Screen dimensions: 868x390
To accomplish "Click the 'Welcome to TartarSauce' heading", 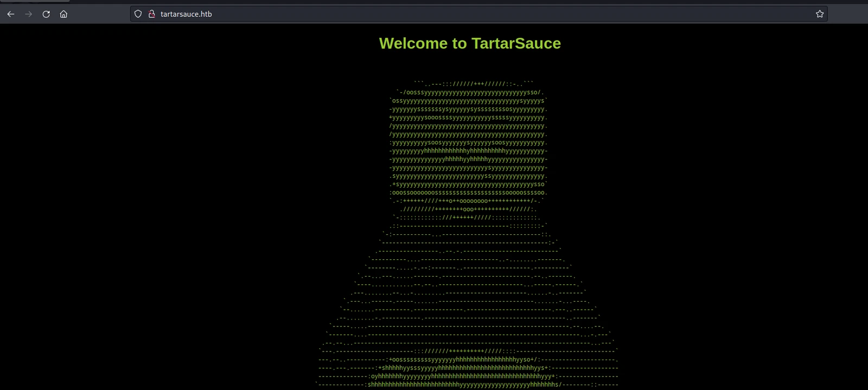I will (x=470, y=43).
